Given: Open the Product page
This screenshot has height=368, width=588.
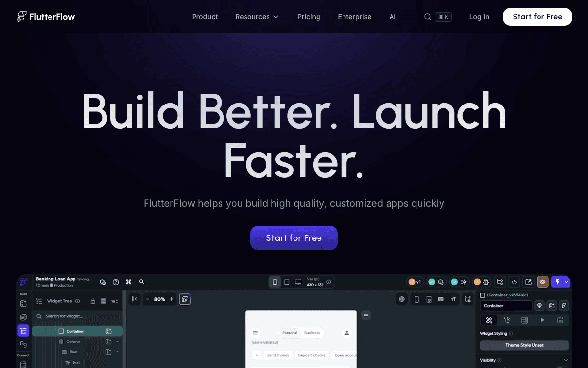Looking at the screenshot, I should (205, 17).
